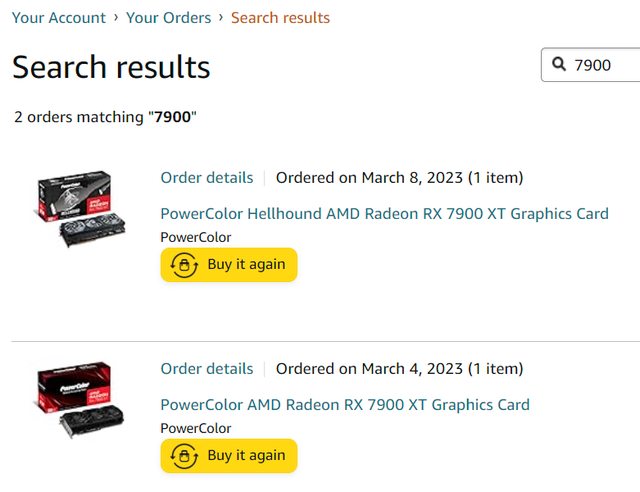Click the large Search results page heading
This screenshot has width=640, height=492.
[111, 67]
